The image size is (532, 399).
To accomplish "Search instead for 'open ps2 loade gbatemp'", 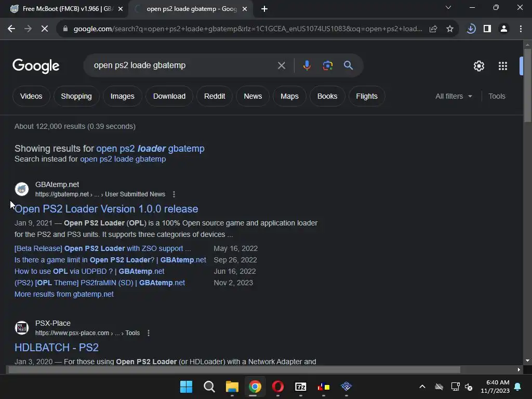I will point(123,159).
